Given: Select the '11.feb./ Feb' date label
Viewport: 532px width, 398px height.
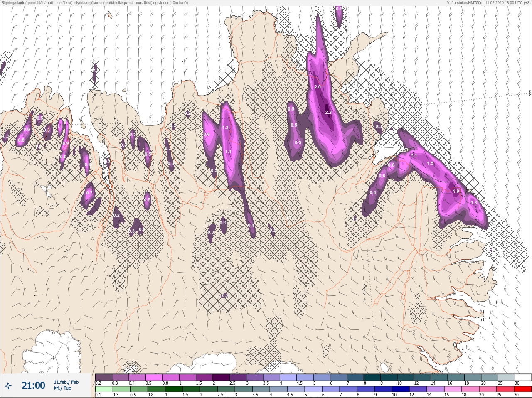Looking at the screenshot, I should (x=66, y=382).
